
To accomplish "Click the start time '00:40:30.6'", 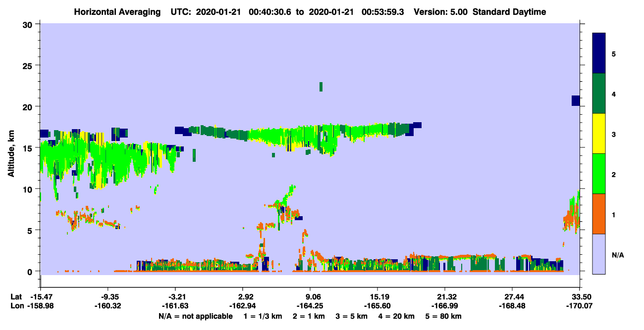I will click(270, 12).
